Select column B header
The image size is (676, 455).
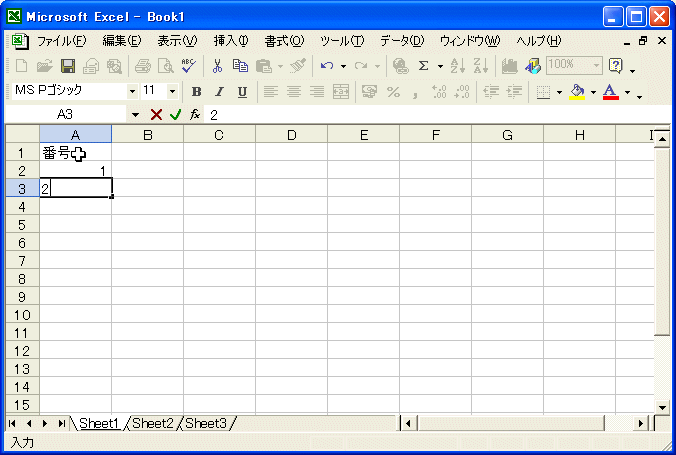pyautogui.click(x=147, y=135)
